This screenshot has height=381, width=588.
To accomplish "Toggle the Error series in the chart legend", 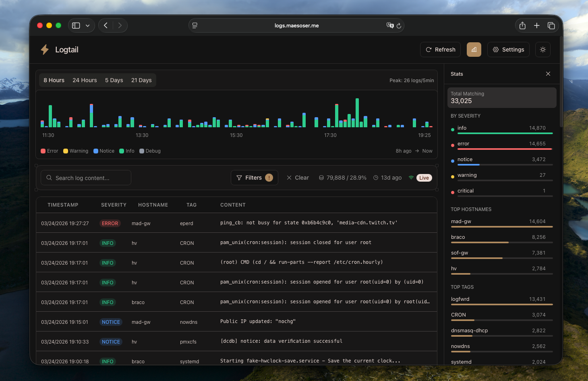I will pos(50,151).
